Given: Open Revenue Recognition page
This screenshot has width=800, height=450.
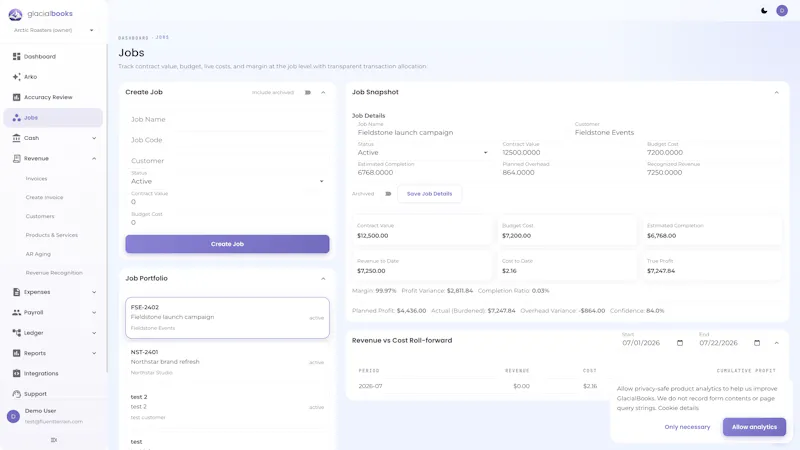Looking at the screenshot, I should (x=54, y=273).
